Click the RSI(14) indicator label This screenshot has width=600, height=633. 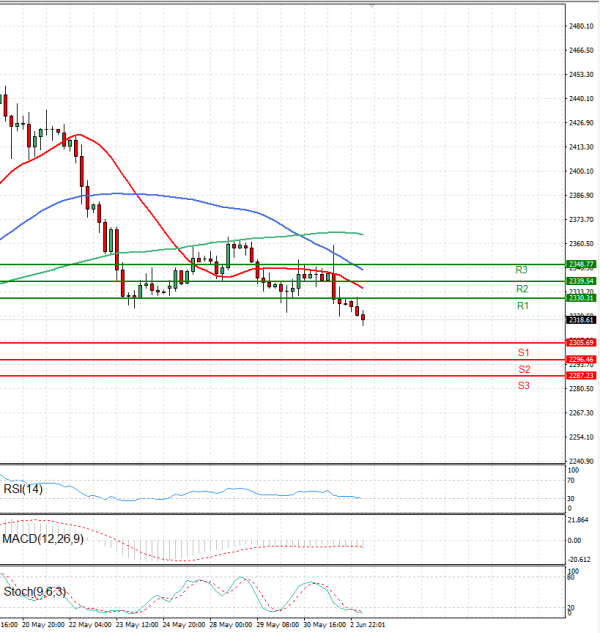coord(23,489)
